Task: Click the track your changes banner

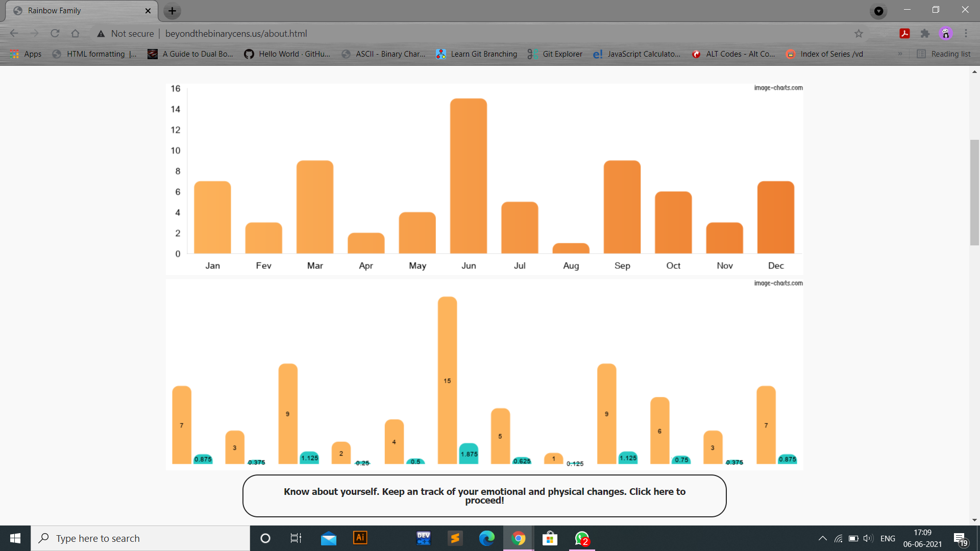Action: (x=484, y=495)
